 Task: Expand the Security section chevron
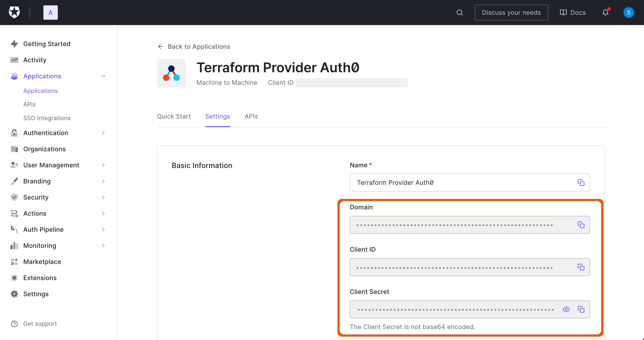pos(103,197)
